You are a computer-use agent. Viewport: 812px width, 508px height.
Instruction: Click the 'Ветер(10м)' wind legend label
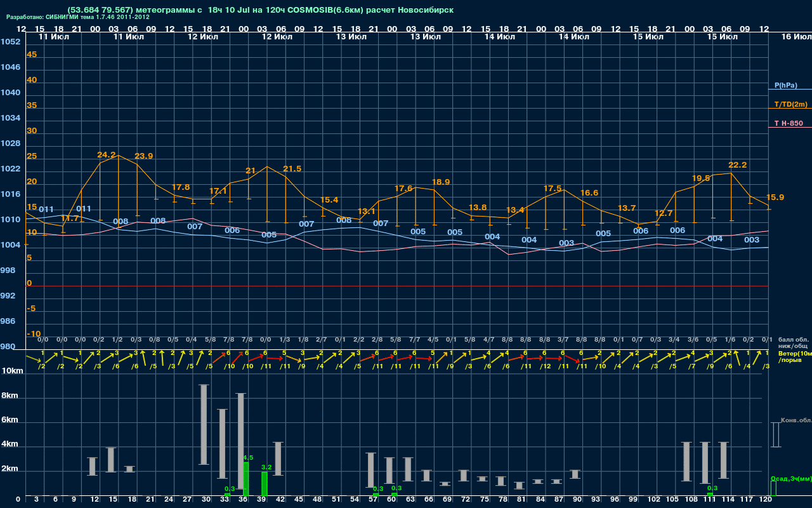(795, 353)
